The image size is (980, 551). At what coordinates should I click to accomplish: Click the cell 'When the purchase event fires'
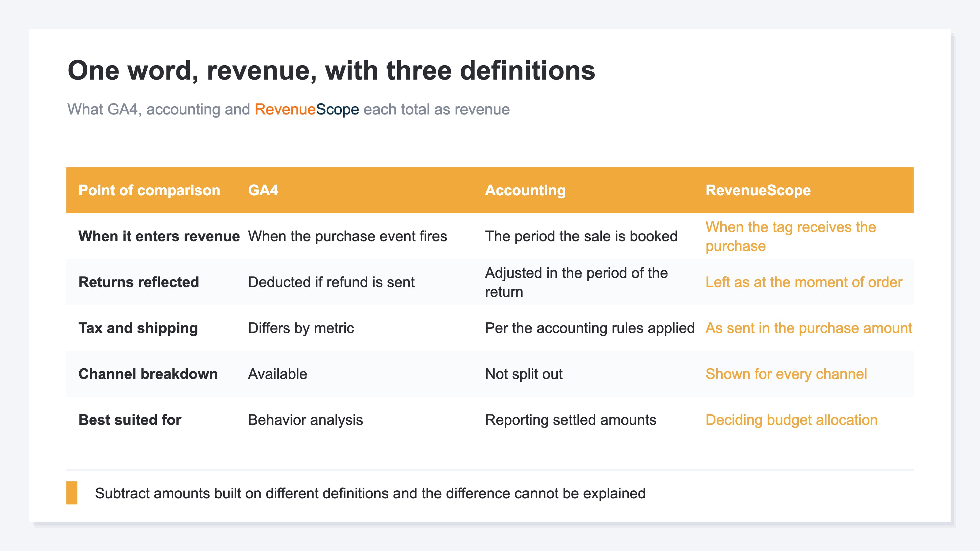click(347, 236)
